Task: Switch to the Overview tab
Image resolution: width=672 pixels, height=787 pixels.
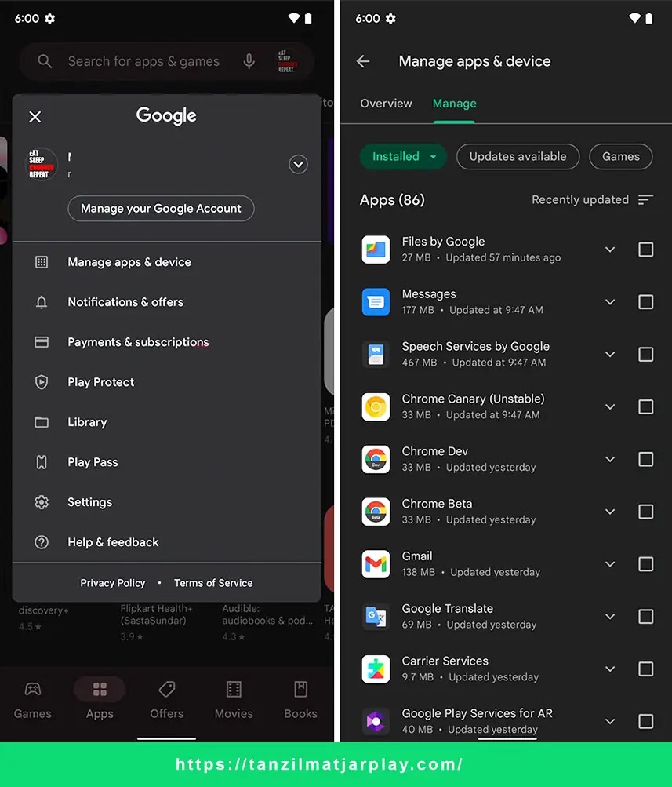Action: [386, 103]
